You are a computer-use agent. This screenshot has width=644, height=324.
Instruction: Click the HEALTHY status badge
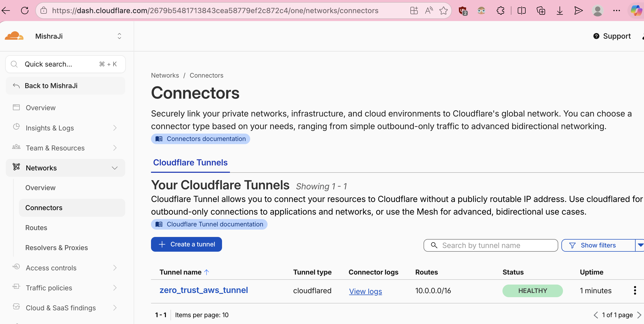click(x=532, y=291)
